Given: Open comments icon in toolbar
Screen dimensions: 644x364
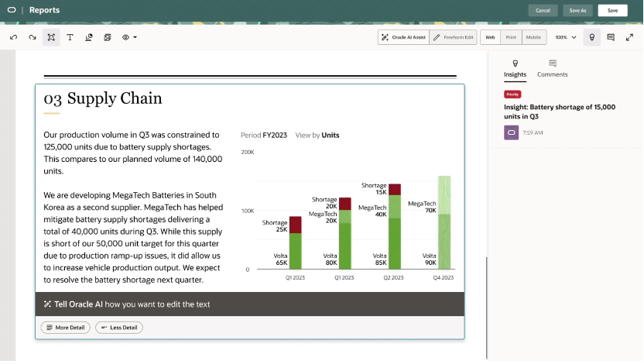Looking at the screenshot, I should pyautogui.click(x=611, y=37).
